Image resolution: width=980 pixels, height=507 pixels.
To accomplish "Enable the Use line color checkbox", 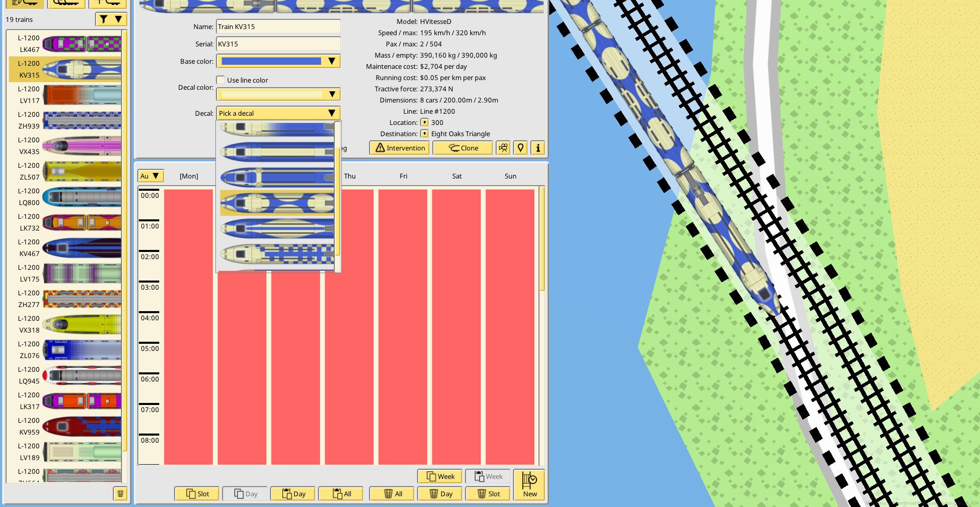I will pos(220,80).
